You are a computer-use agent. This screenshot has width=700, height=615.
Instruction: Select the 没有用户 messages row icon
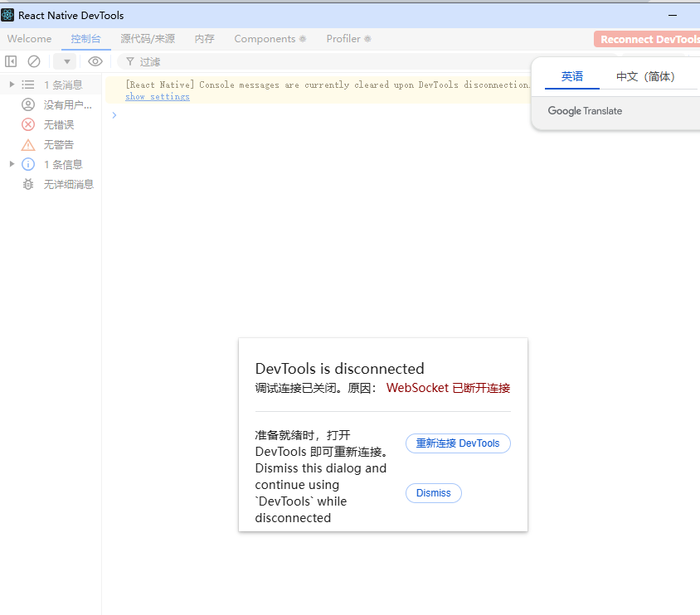pos(28,104)
